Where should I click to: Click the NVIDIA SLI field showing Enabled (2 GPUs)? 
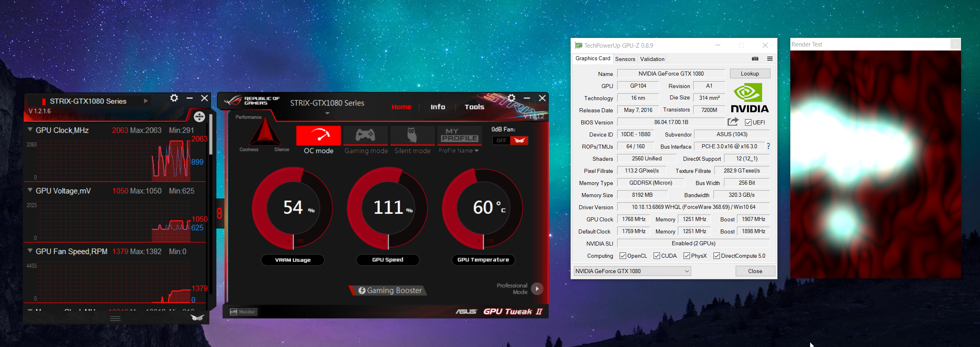[x=693, y=243]
